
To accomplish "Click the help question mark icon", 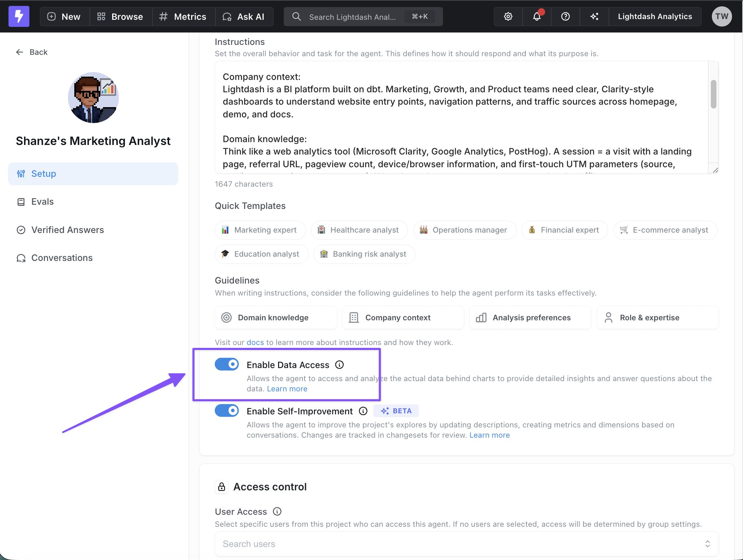I will (565, 16).
